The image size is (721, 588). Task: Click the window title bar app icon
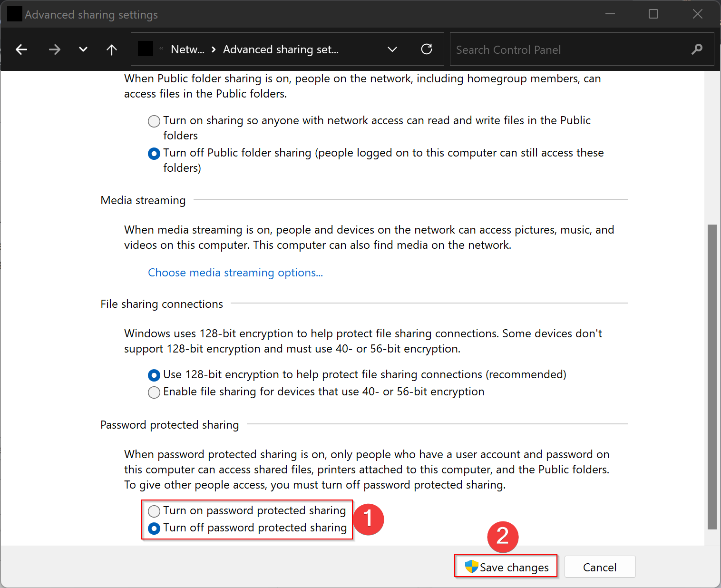pos(15,14)
